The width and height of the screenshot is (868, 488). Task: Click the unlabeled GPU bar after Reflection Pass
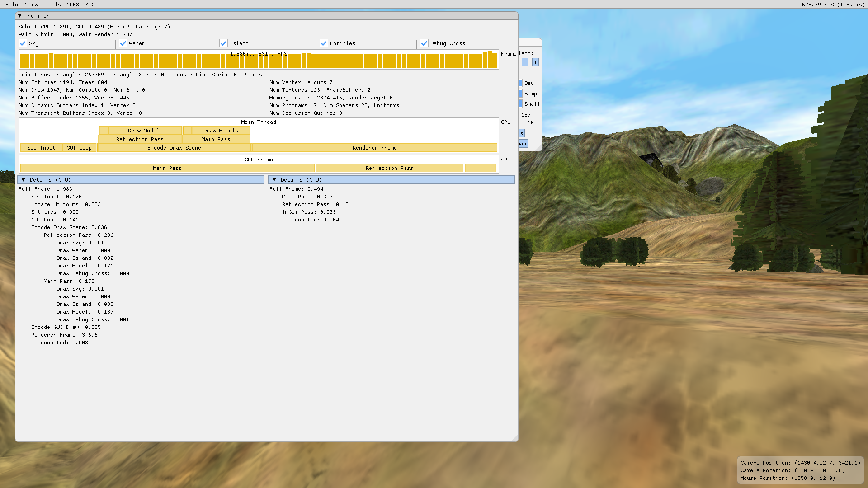(481, 168)
